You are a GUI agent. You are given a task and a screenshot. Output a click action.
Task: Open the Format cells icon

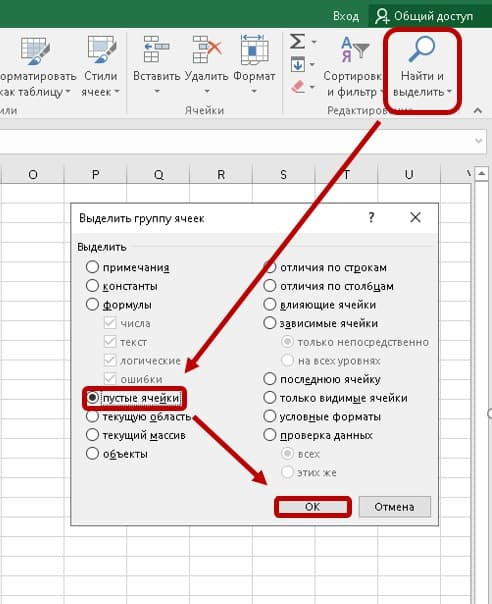click(254, 49)
